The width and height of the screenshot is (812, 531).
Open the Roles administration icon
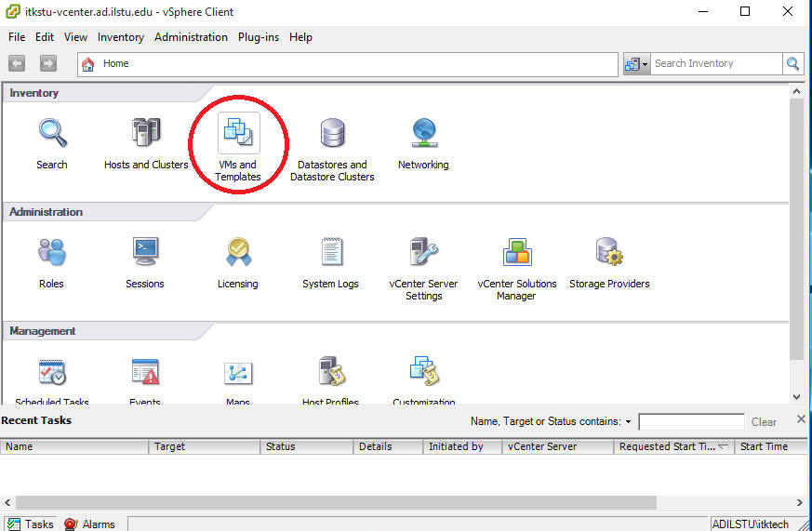52,252
